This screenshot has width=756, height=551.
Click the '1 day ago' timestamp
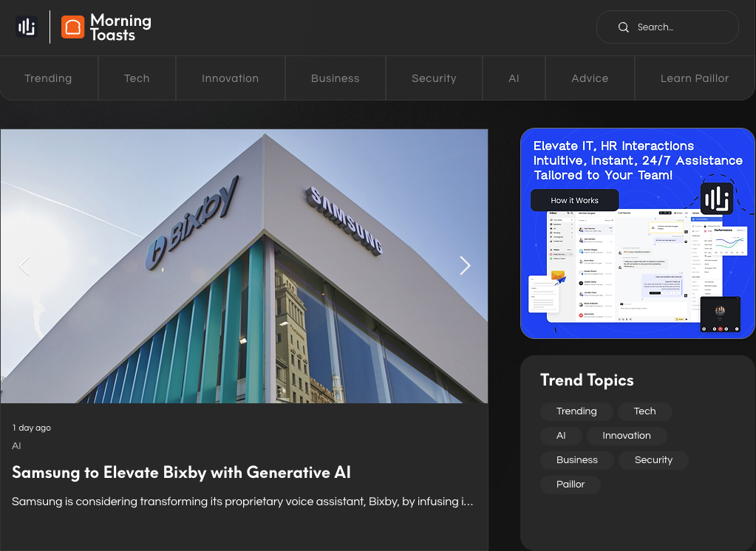(31, 428)
